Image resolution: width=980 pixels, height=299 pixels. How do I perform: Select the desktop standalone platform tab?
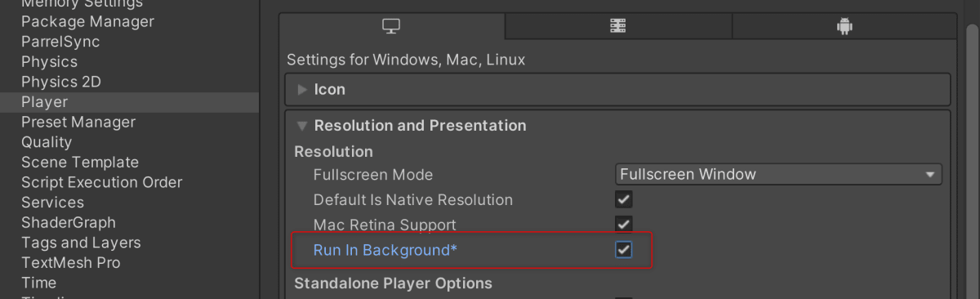[391, 26]
